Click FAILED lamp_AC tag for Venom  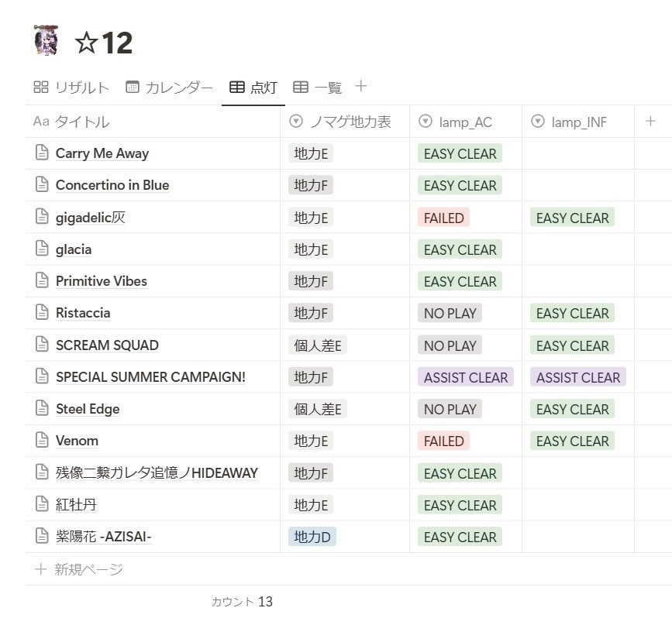[444, 441]
